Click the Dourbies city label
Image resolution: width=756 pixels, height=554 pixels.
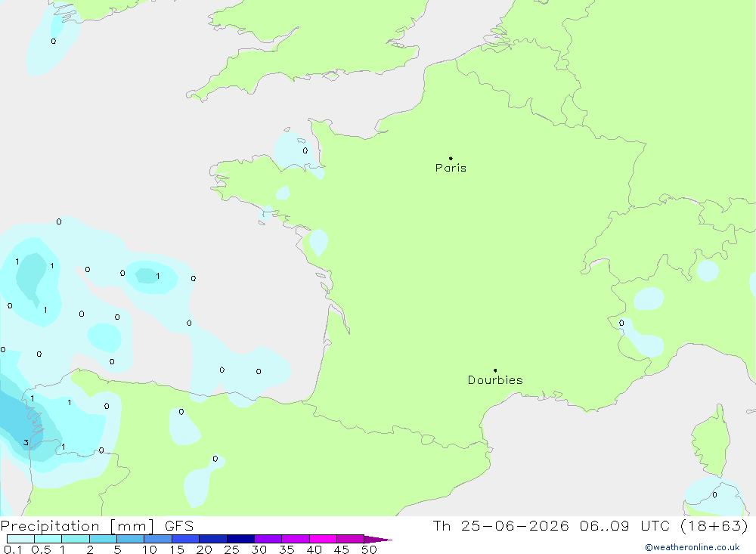[x=495, y=380]
